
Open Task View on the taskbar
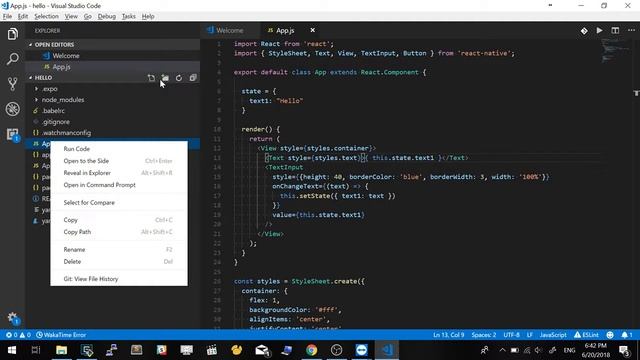(x=36, y=350)
